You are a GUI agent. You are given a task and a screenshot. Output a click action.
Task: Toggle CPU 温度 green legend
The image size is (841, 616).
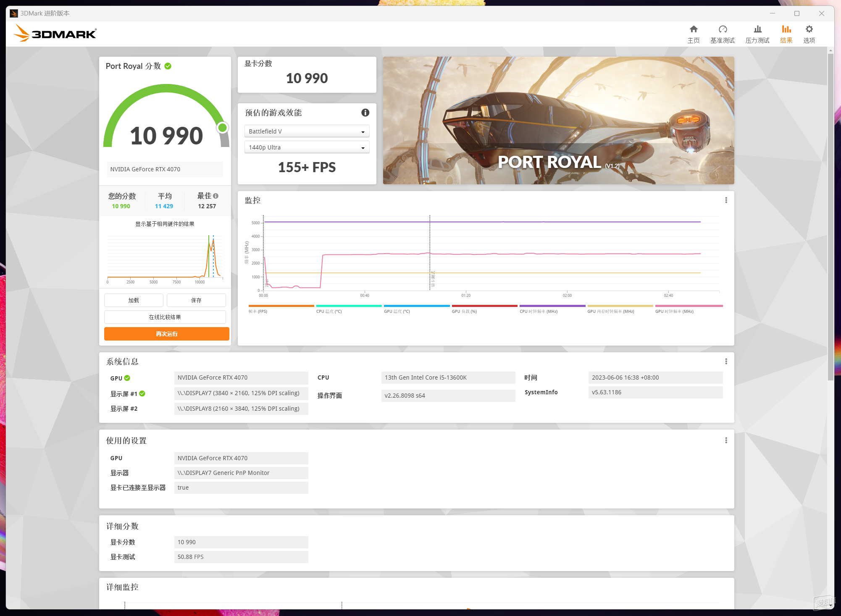click(x=349, y=309)
